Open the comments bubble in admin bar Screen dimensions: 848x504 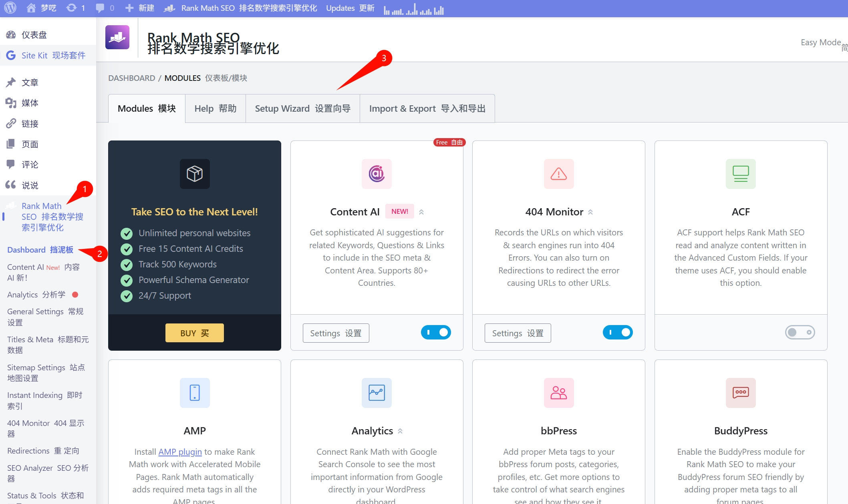100,8
